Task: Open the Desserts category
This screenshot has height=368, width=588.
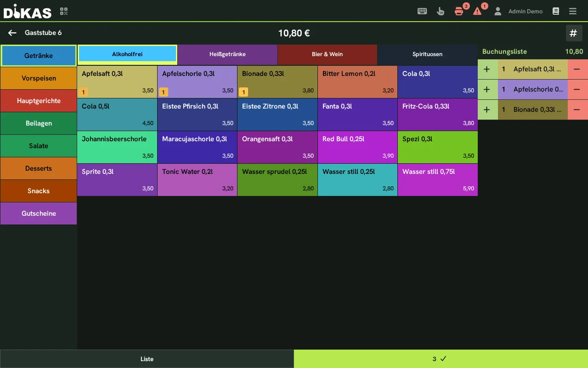Action: click(x=39, y=168)
